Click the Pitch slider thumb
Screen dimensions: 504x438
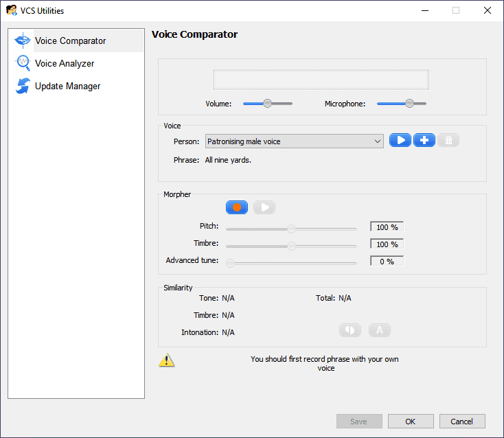coord(291,229)
